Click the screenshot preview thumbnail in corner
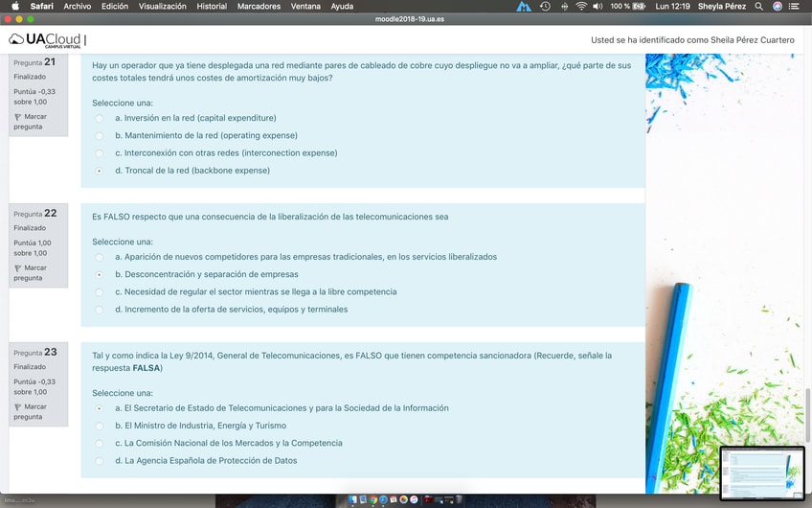Screen dimensions: 812x508 [x=761, y=473]
